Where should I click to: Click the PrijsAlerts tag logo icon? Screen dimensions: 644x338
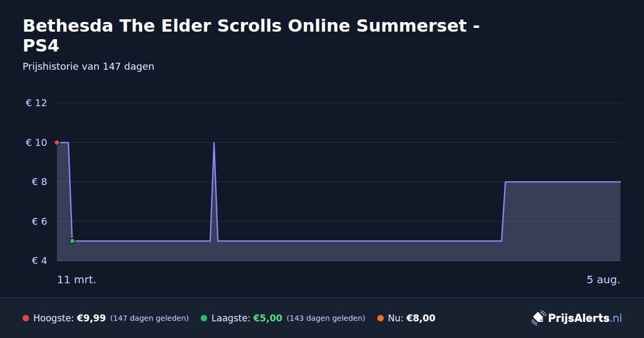click(538, 318)
